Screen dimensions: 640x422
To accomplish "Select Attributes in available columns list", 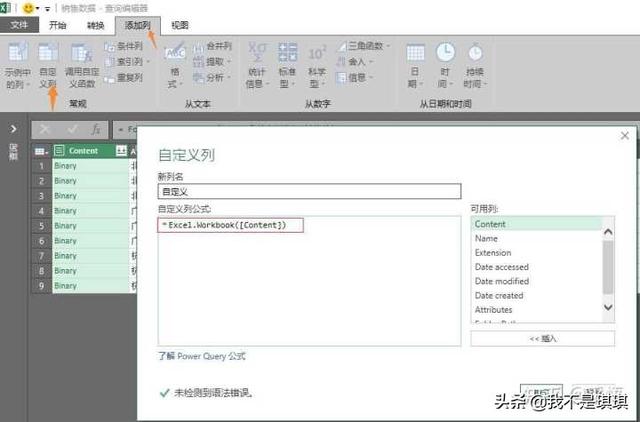I will [536, 310].
